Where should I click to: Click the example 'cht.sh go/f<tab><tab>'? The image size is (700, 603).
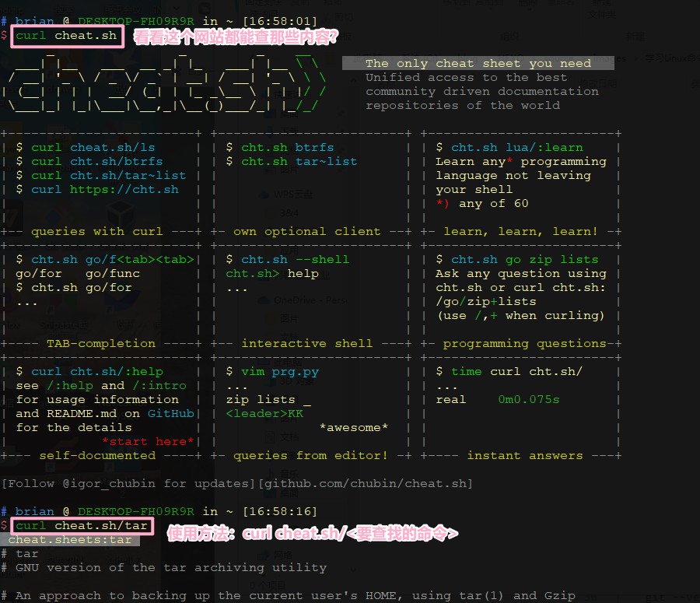(x=113, y=260)
